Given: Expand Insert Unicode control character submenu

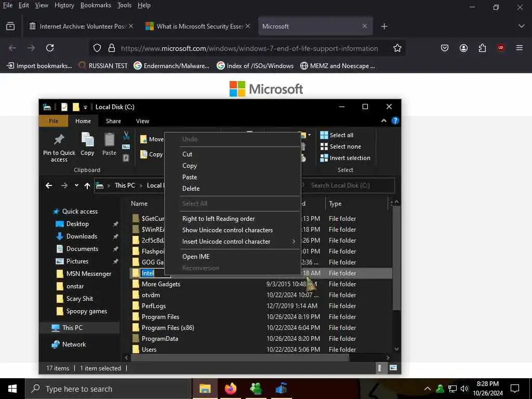Looking at the screenshot, I should coord(294,242).
